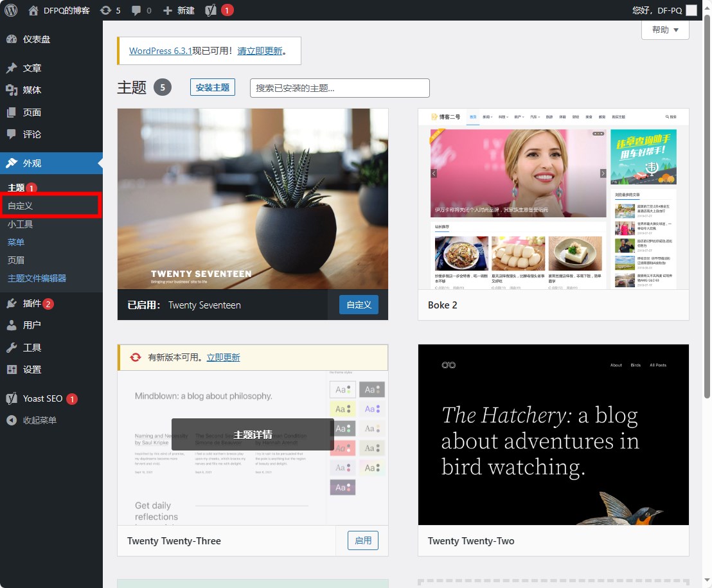Image resolution: width=712 pixels, height=588 pixels.
Task: Click 主题详情 overlay on Twenty Twenty-Three
Action: (x=253, y=434)
